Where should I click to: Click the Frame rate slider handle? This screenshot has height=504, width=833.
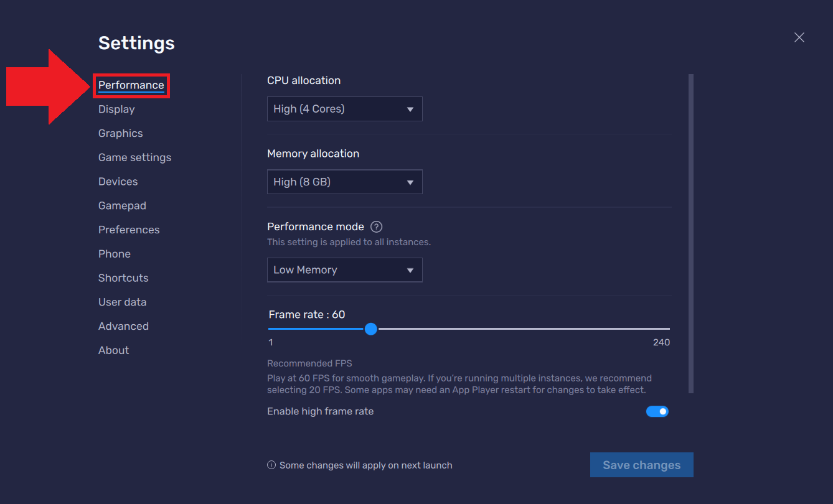pyautogui.click(x=371, y=329)
